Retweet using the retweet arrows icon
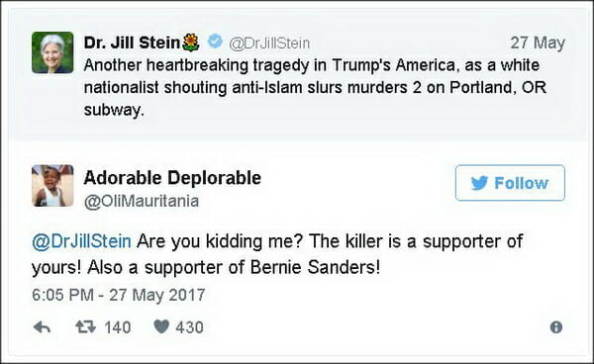594x364 pixels. coord(85,326)
